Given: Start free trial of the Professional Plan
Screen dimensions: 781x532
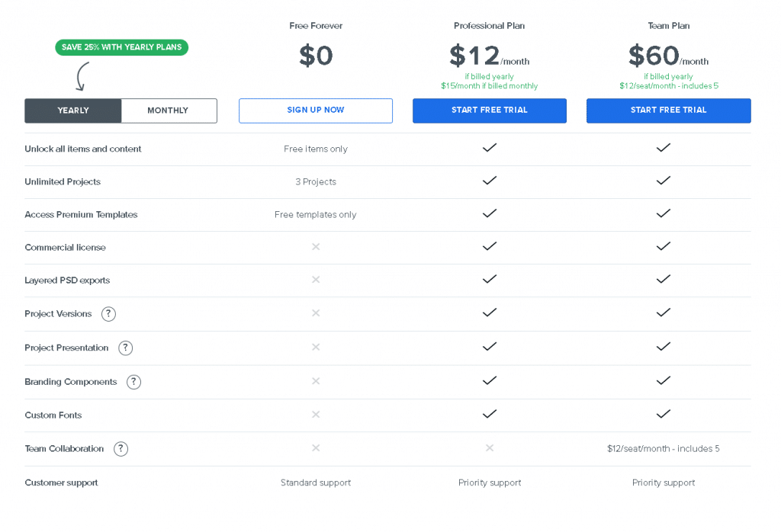Looking at the screenshot, I should pos(490,111).
